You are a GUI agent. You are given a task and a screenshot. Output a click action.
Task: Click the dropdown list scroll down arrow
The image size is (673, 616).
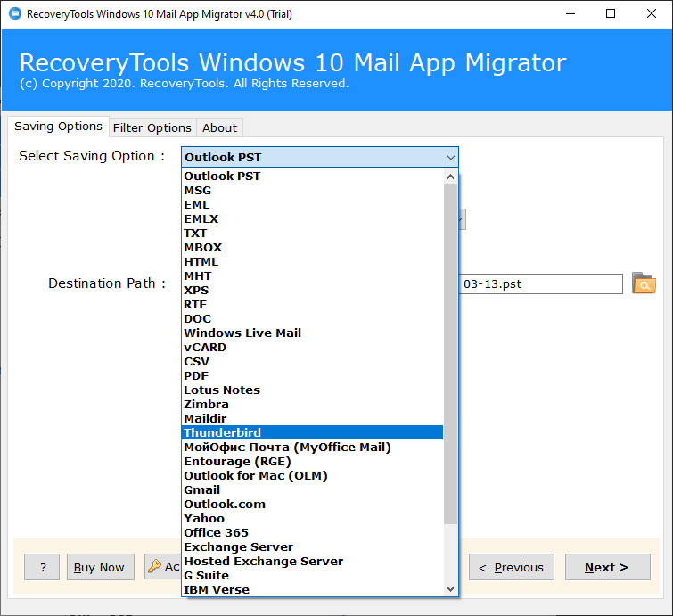click(450, 589)
